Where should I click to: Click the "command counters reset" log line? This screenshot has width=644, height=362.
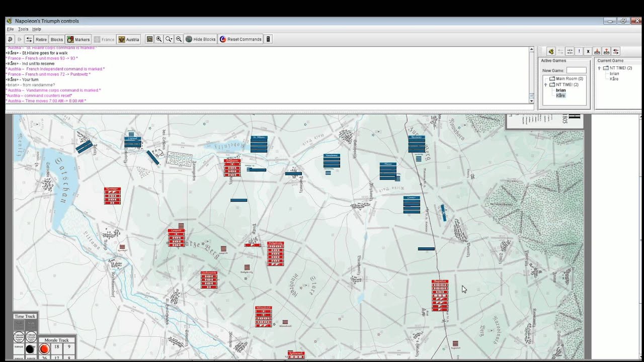click(x=40, y=96)
